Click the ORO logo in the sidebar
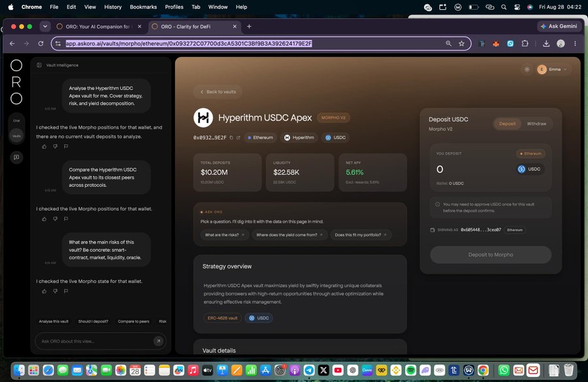This screenshot has width=588, height=382. 16,82
